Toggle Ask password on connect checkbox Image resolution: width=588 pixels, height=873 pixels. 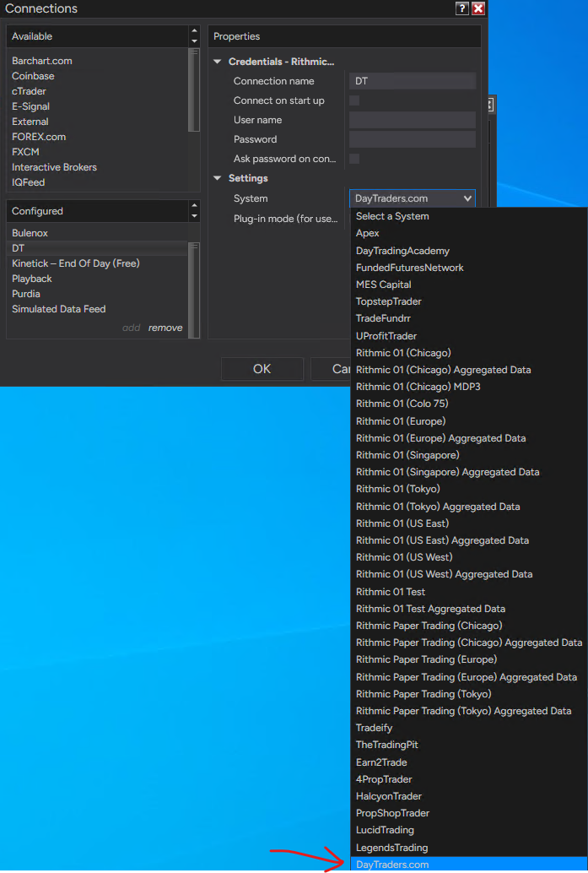pyautogui.click(x=354, y=159)
